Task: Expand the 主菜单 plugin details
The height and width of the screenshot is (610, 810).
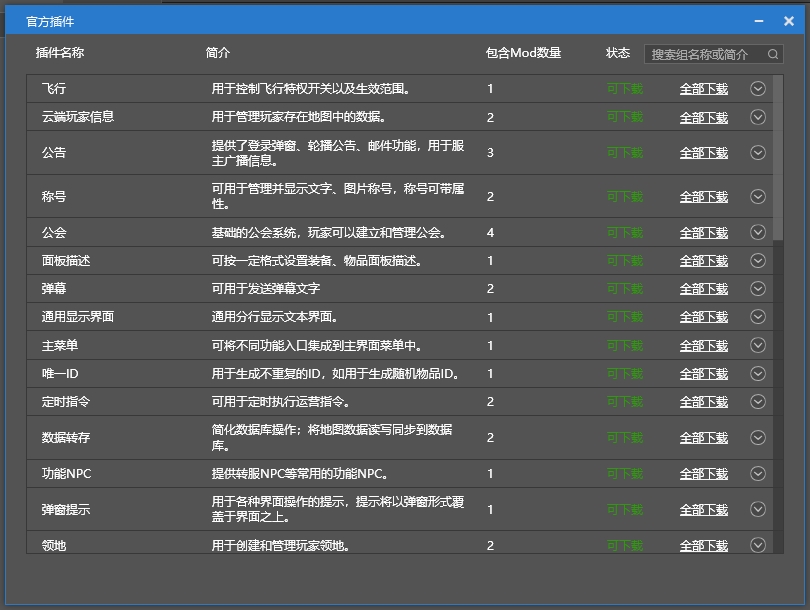Action: [757, 346]
